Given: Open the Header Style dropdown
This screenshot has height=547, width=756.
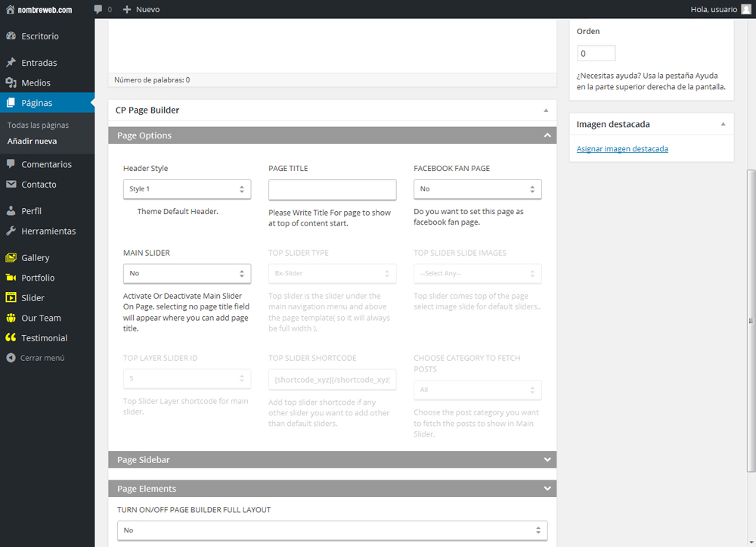Looking at the screenshot, I should click(187, 189).
